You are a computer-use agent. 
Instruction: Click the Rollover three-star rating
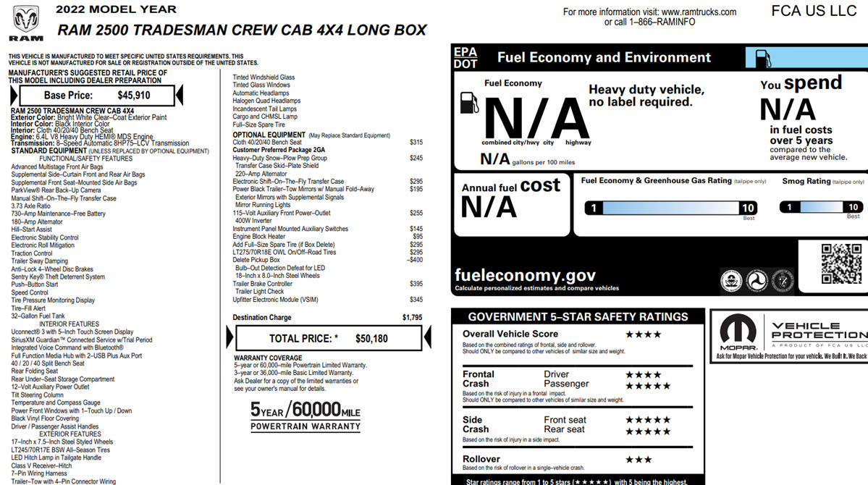pos(639,459)
